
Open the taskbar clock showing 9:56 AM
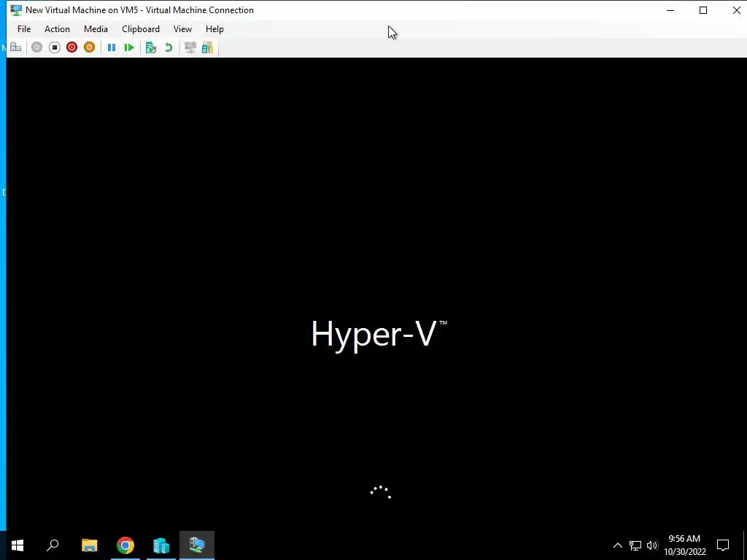(684, 545)
